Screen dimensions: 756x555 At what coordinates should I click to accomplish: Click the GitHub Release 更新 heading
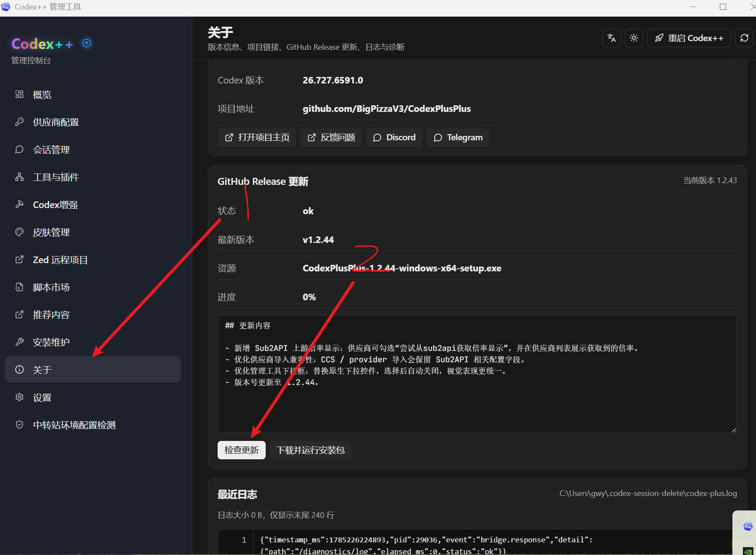[x=263, y=181]
